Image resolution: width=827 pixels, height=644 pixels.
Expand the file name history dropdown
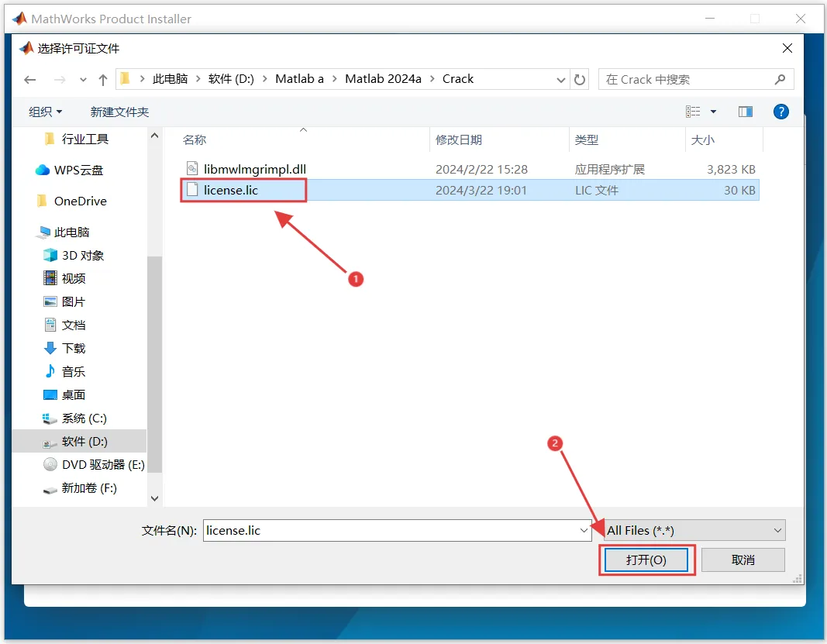(584, 531)
